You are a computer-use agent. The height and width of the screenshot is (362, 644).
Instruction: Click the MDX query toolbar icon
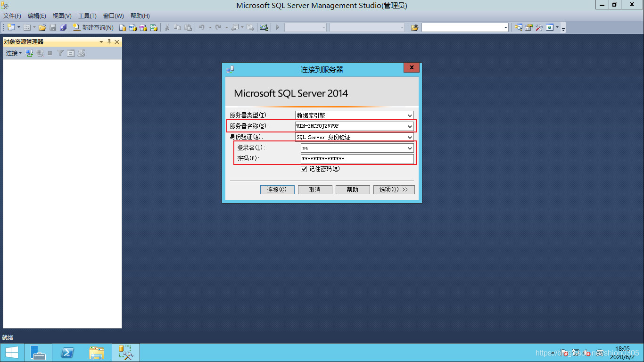point(133,27)
